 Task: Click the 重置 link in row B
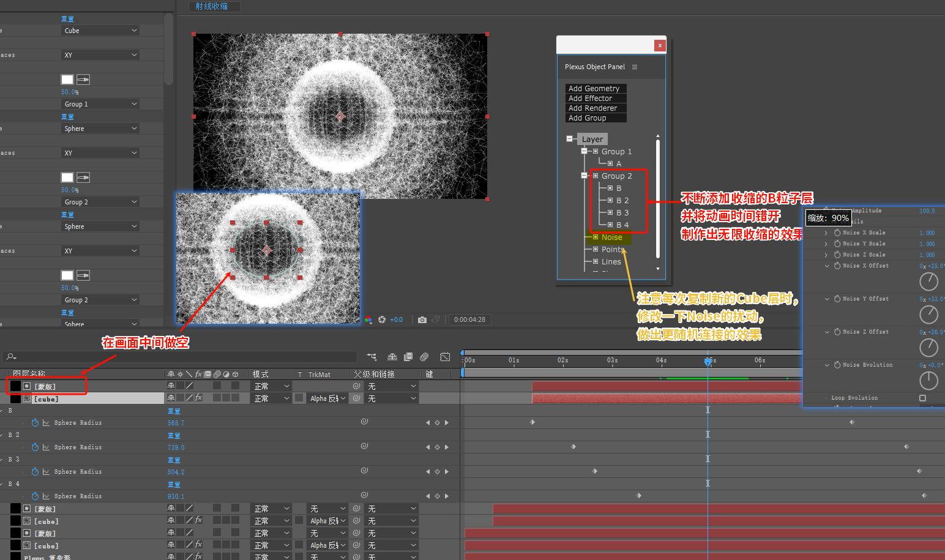tap(174, 411)
